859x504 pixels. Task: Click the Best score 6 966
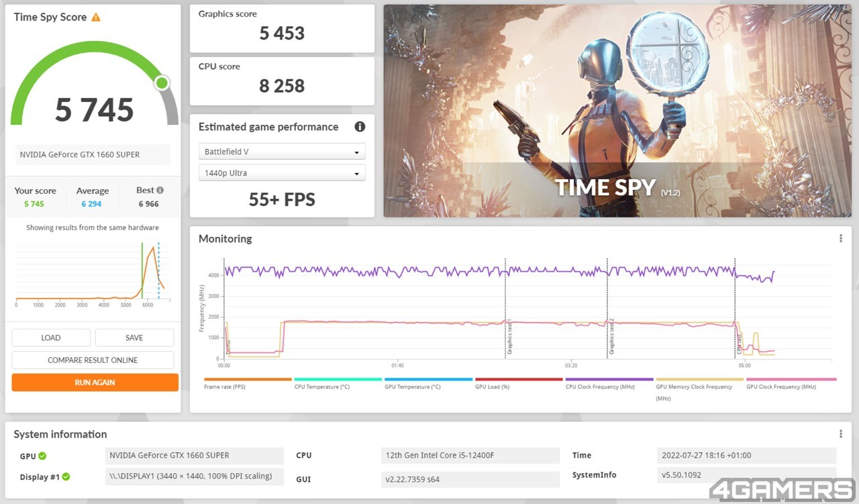(x=149, y=204)
